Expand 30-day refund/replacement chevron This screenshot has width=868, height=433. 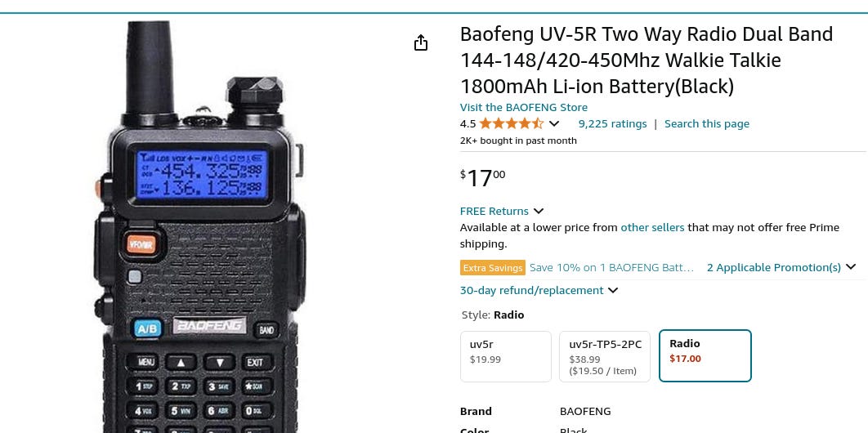(613, 290)
